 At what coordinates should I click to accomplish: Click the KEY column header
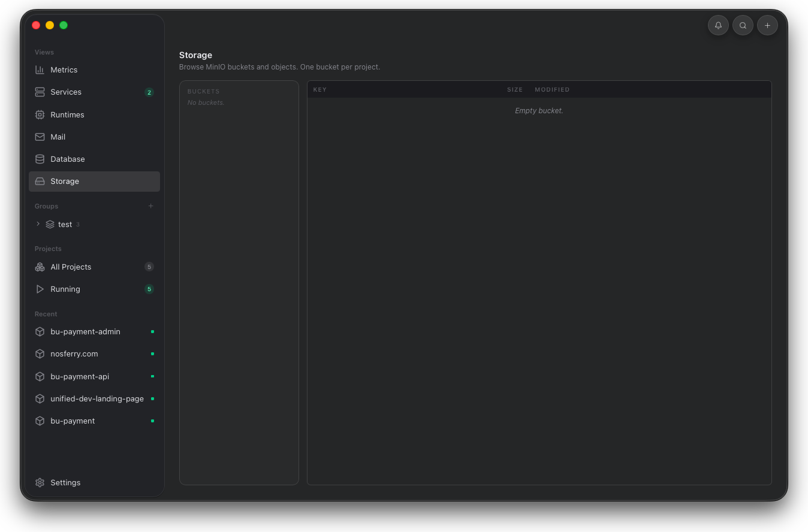(x=320, y=89)
